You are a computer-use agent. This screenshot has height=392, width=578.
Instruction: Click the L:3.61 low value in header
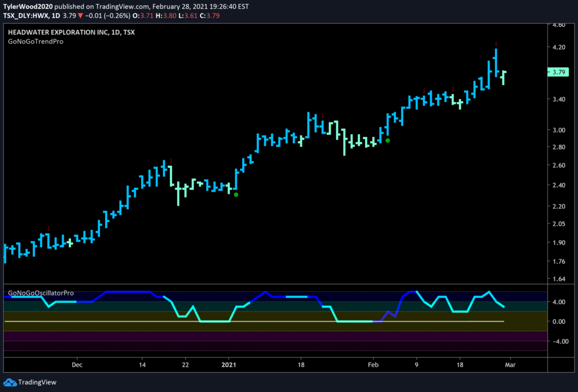pyautogui.click(x=188, y=16)
